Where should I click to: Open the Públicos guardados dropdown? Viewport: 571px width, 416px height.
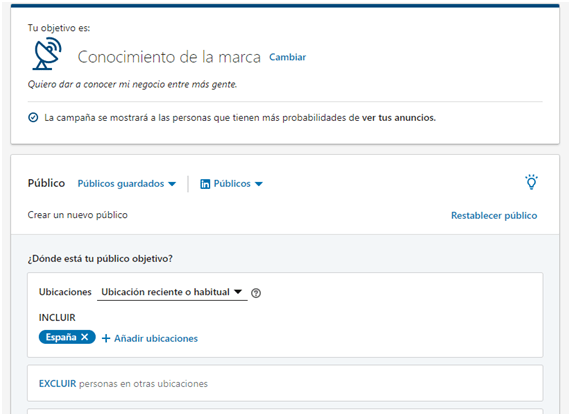point(127,184)
